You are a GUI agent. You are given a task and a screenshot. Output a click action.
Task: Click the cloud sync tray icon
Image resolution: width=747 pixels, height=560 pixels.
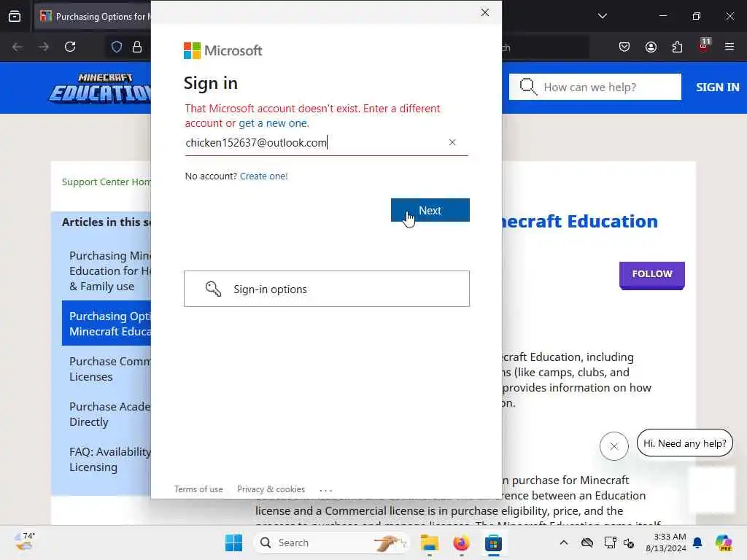click(x=587, y=542)
